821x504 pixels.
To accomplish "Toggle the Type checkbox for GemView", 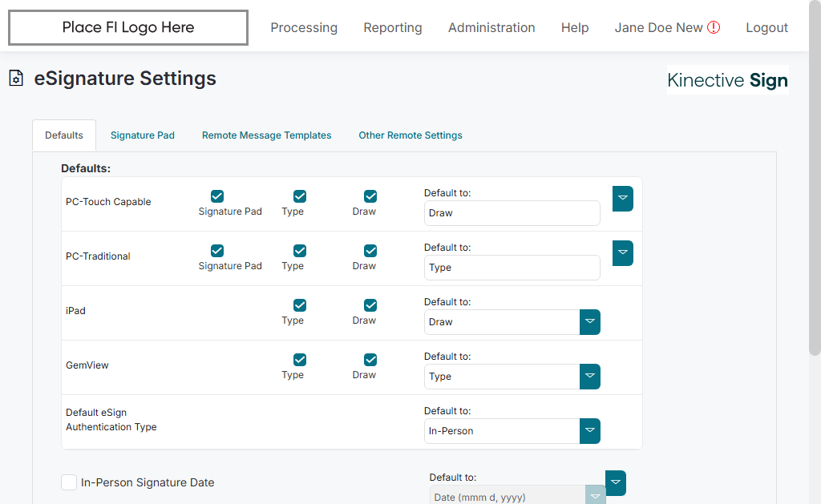I will [x=300, y=360].
